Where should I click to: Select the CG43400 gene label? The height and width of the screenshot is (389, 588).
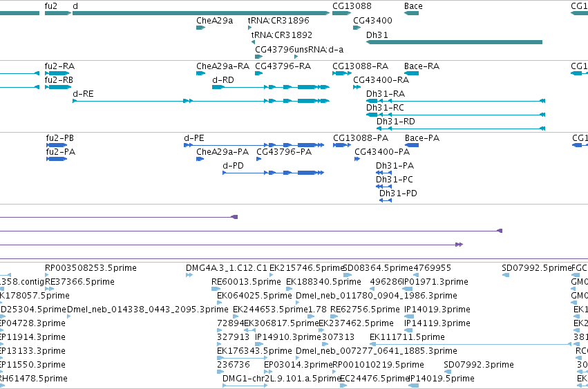[x=372, y=21]
